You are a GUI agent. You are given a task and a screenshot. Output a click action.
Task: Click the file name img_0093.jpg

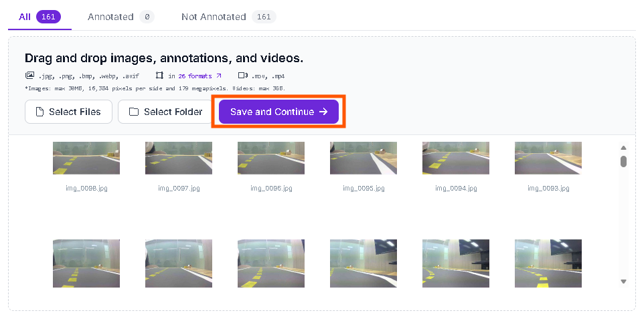(548, 189)
